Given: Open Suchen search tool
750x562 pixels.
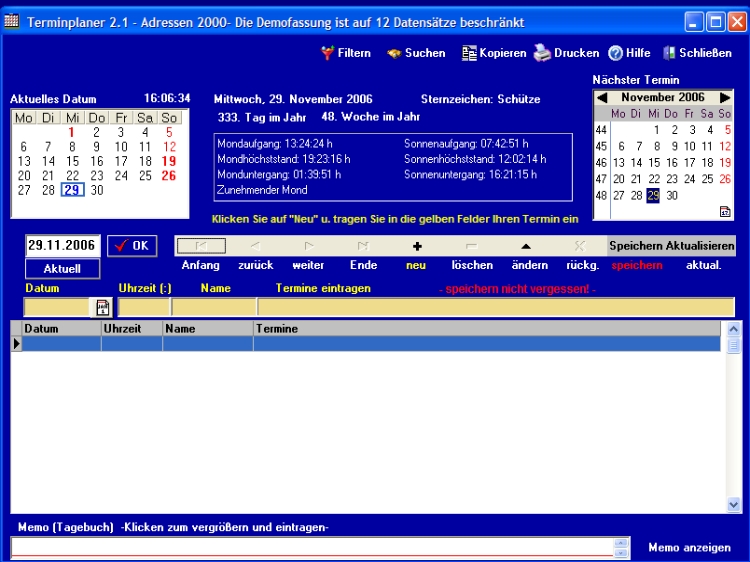Looking at the screenshot, I should pos(394,53).
